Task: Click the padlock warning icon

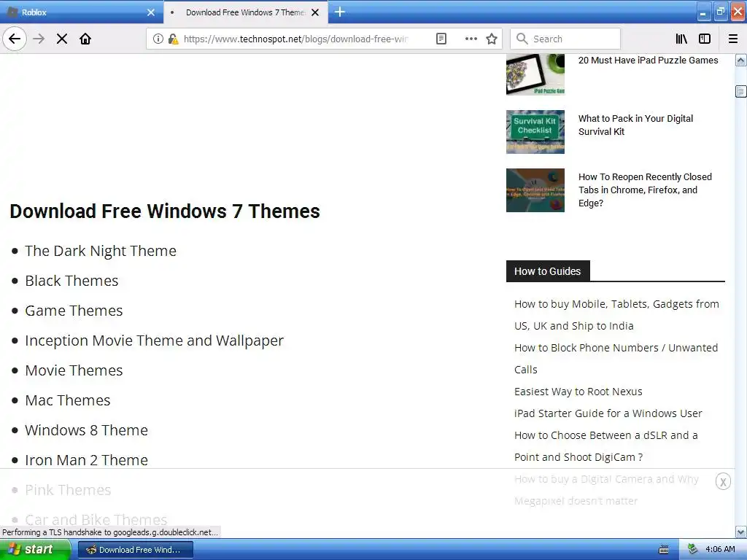Action: [173, 39]
